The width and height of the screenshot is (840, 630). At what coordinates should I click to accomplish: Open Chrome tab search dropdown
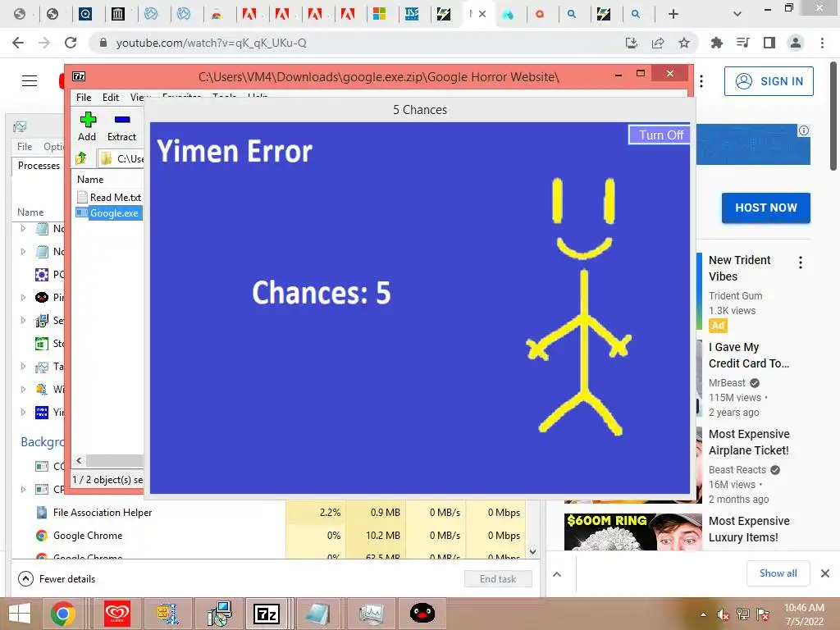tap(737, 15)
